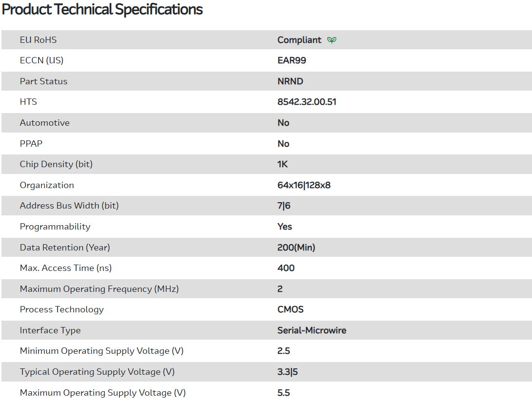Image resolution: width=532 pixels, height=403 pixels.
Task: Select the EAR99 ECCN value
Action: [x=292, y=60]
